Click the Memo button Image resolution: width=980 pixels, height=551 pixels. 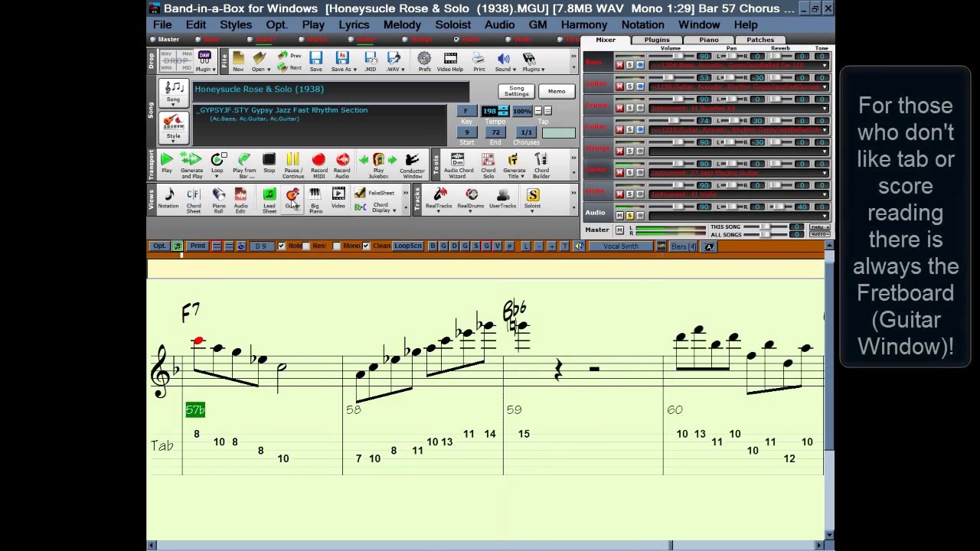tap(557, 91)
